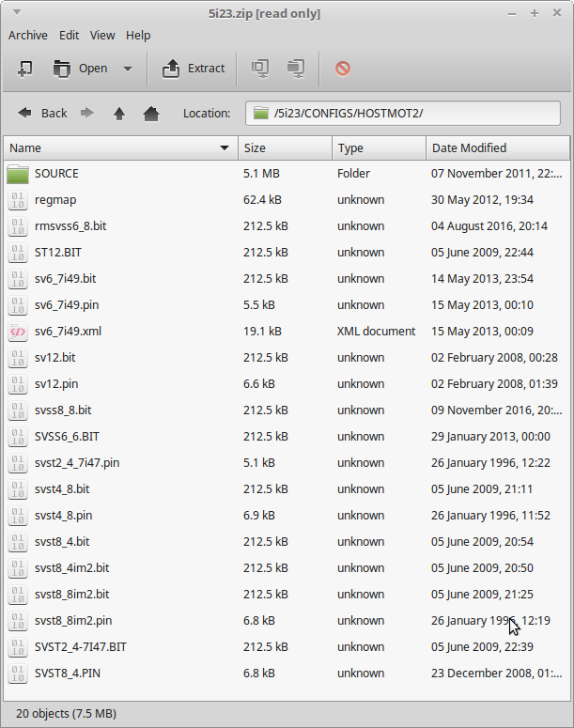Open the Help menu
The height and width of the screenshot is (728, 574).
click(138, 36)
